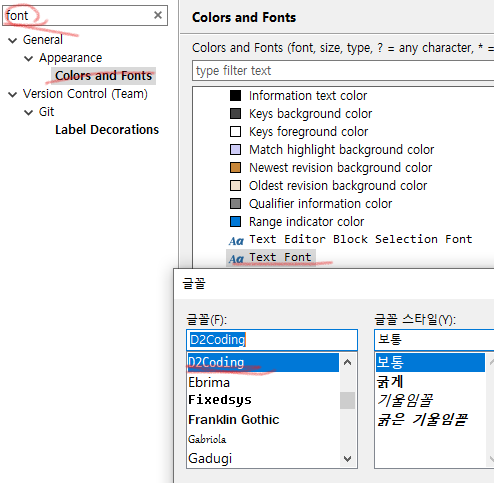Click the Range indicator color swatch
This screenshot has width=494, height=483.
point(235,222)
